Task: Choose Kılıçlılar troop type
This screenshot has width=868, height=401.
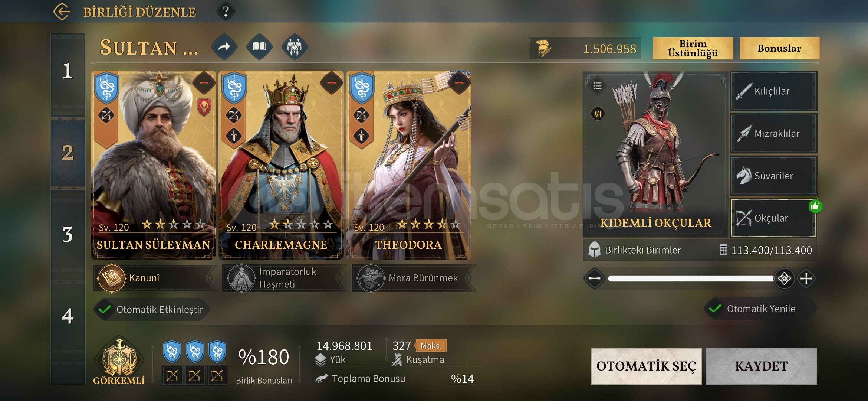Action: pos(773,91)
